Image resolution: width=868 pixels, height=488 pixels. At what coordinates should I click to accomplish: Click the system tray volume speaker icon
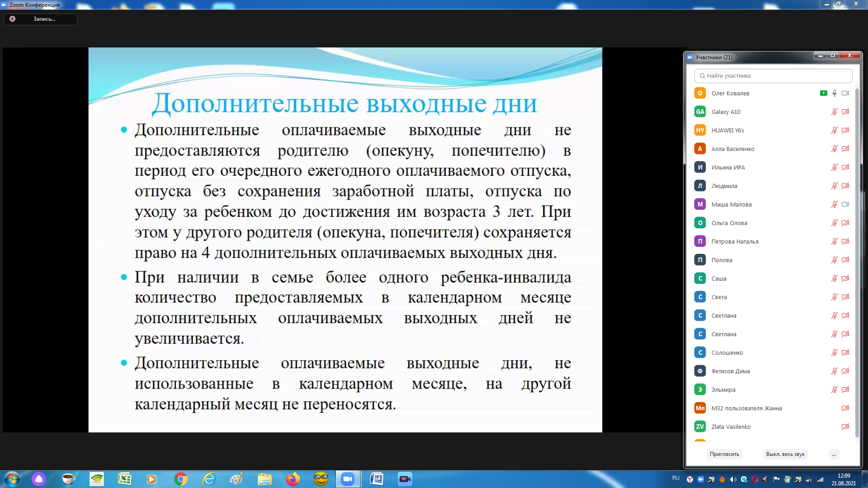coord(733,479)
